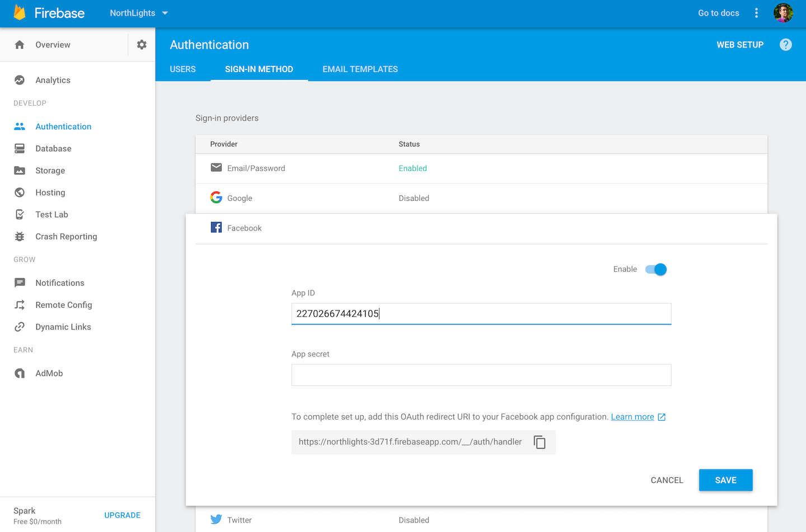
Task: Click the App secret input field
Action: [x=481, y=375]
